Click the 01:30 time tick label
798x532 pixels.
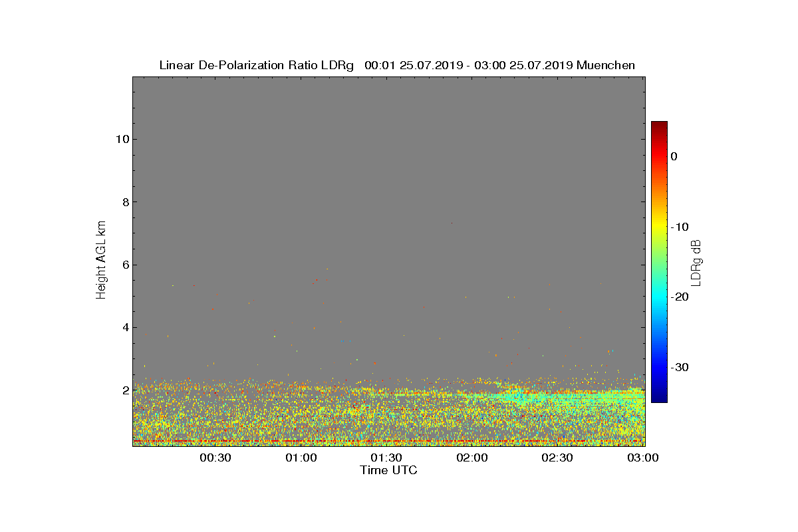point(386,458)
